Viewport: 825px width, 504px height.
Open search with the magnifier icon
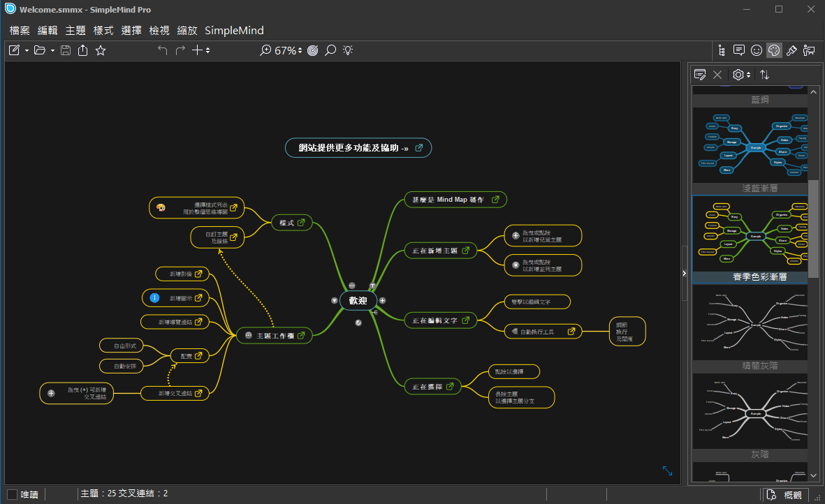(330, 50)
